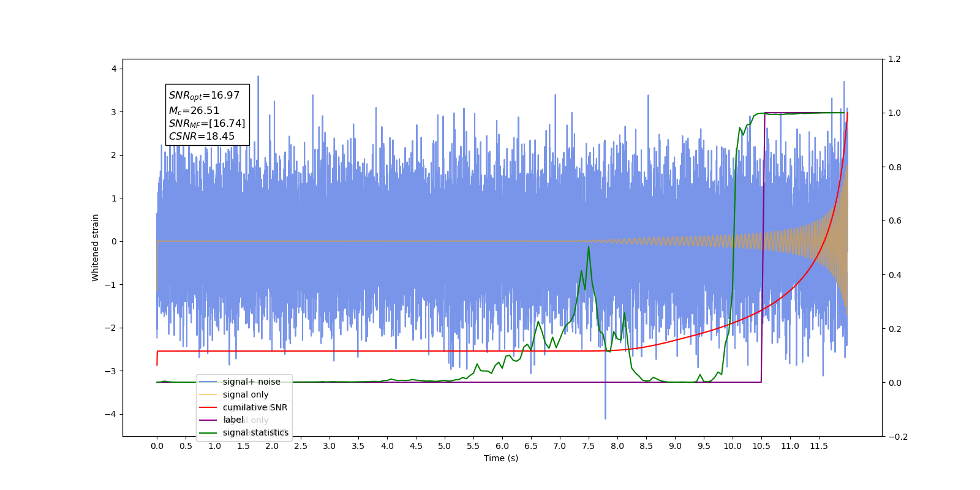
Task: Click the red line swatch beside cumilative SNR
Action: click(x=208, y=407)
